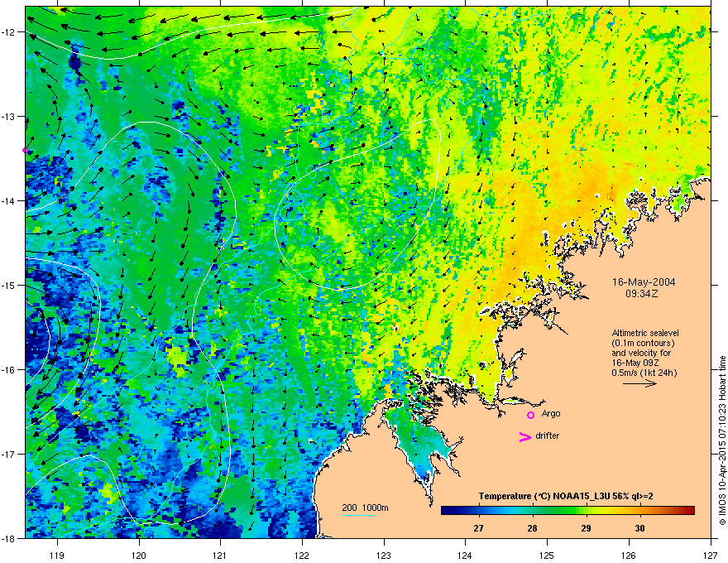This screenshot has height=563, width=728.
Task: Click the longitude axis label 121
Action: click(x=220, y=555)
